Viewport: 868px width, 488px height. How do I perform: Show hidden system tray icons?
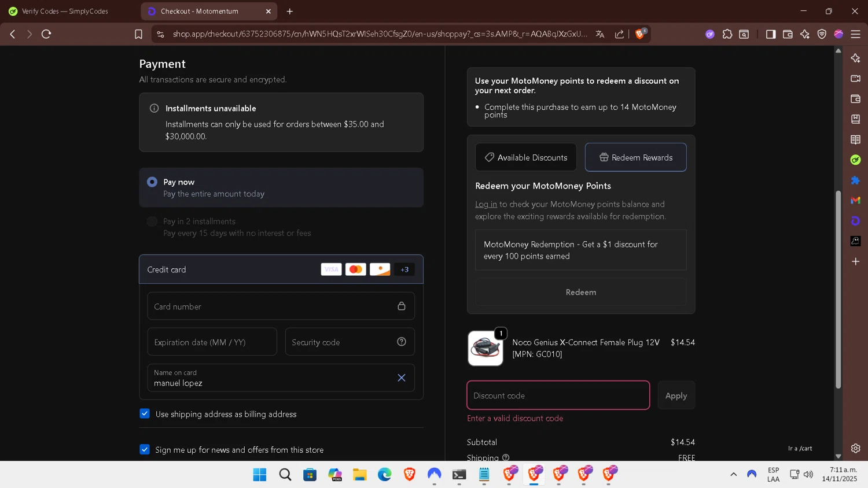click(733, 474)
